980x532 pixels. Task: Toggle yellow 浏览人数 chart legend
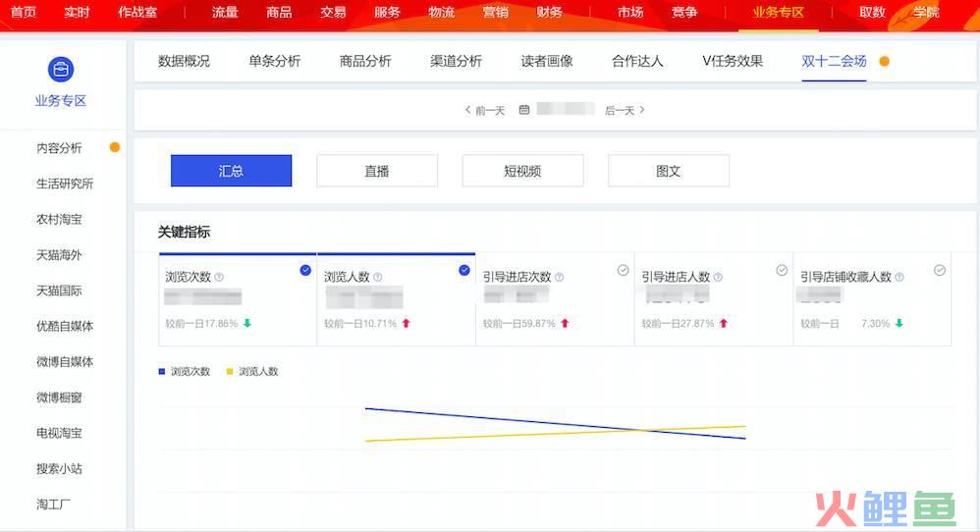[x=252, y=372]
